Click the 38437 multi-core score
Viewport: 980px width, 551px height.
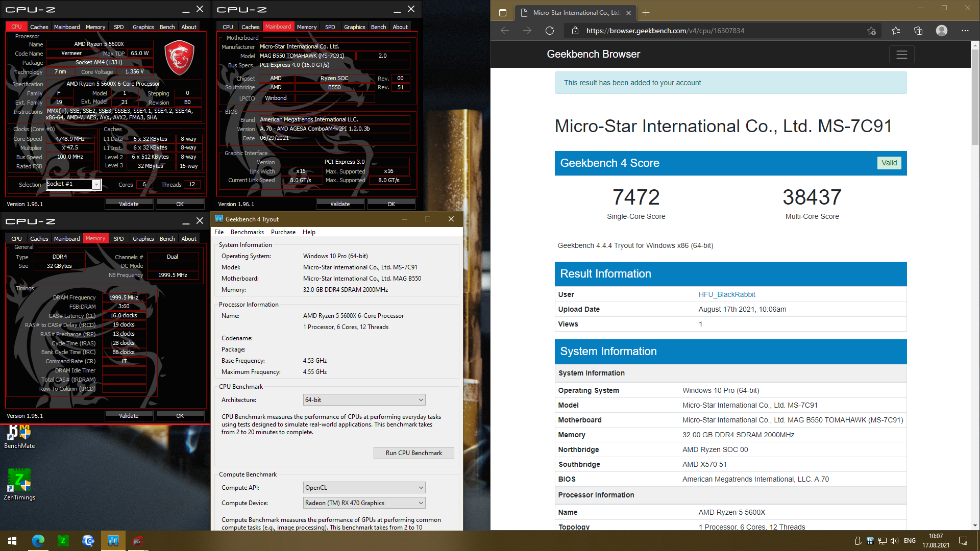(812, 197)
